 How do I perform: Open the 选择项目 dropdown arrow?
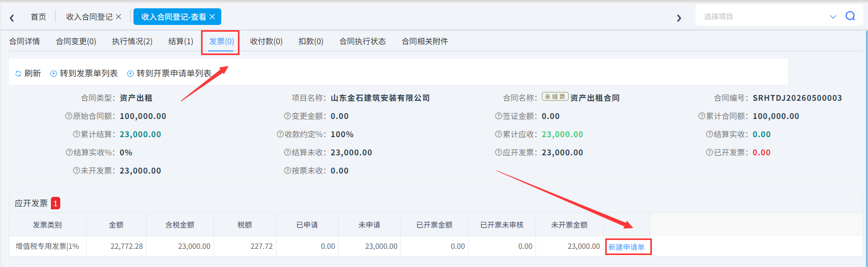[833, 17]
